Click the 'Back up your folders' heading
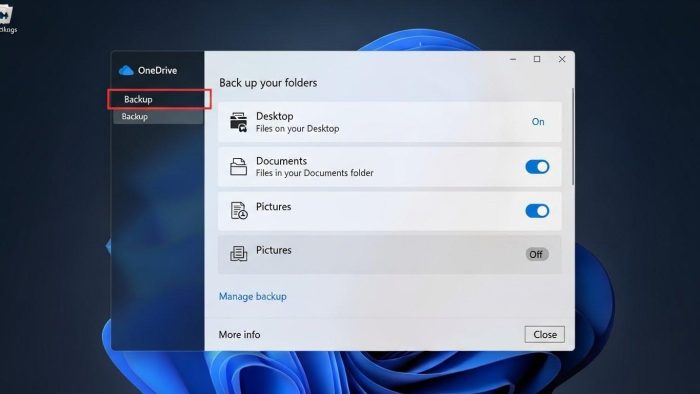The width and height of the screenshot is (700, 394). point(268,83)
